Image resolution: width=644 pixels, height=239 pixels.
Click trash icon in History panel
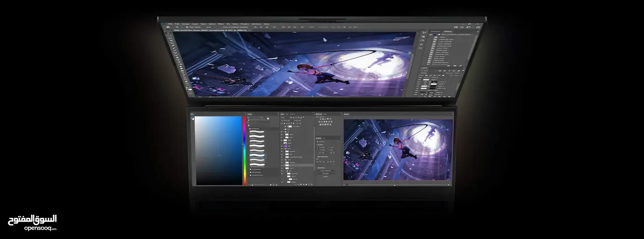tap(461, 66)
